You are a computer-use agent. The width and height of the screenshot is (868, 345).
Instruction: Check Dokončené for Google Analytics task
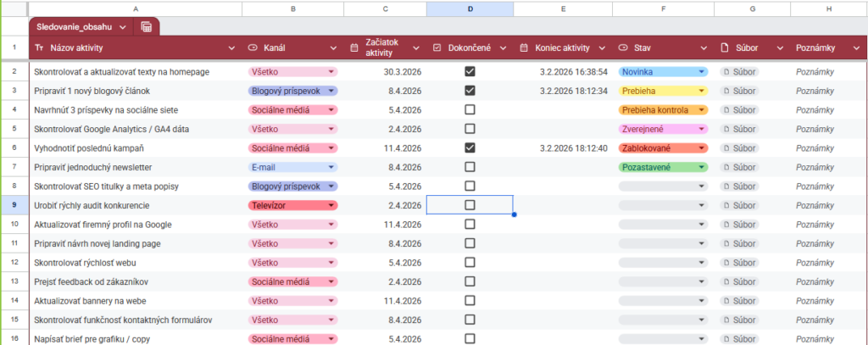(470, 129)
